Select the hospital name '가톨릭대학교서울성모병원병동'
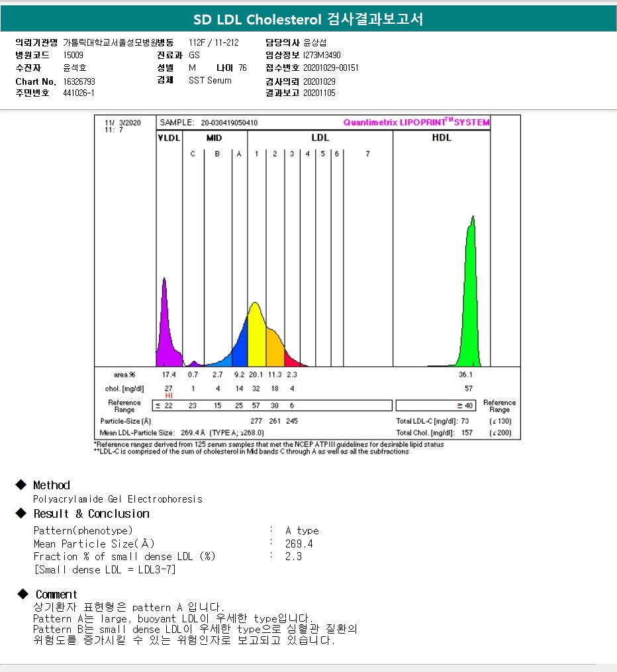Image resolution: width=617 pixels, height=672 pixels. (x=119, y=42)
